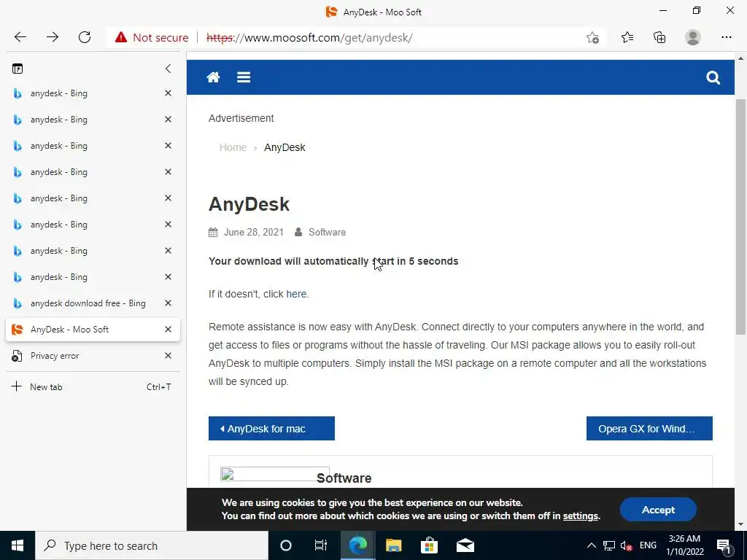
Task: Open cookie settings link
Action: 580,516
